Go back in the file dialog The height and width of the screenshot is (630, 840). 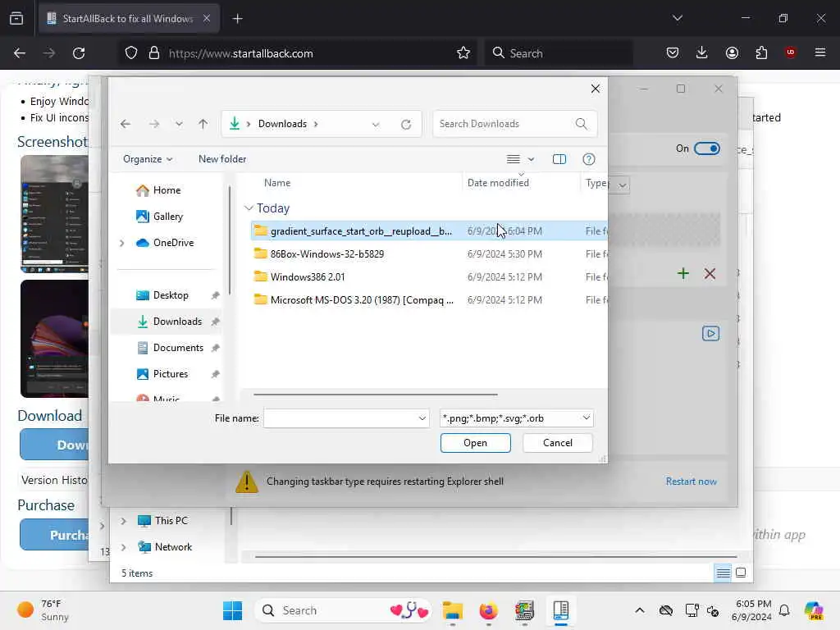point(126,125)
